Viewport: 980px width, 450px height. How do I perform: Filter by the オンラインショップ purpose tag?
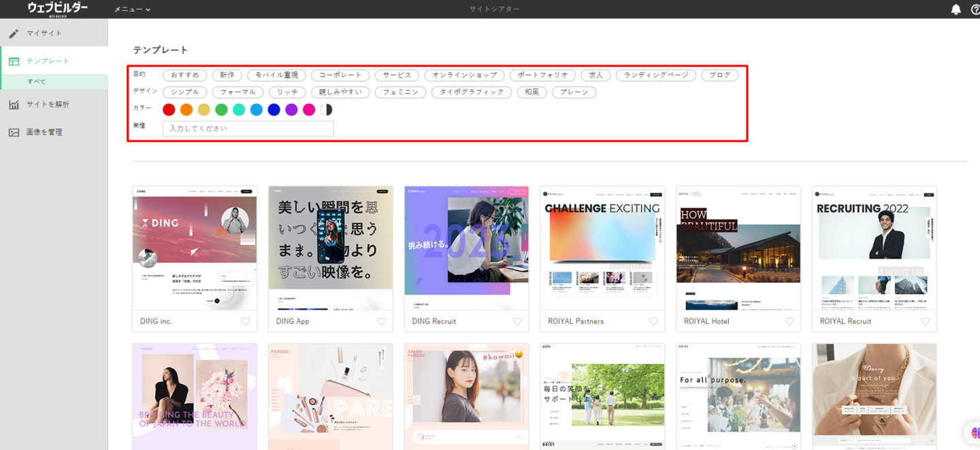pos(464,75)
